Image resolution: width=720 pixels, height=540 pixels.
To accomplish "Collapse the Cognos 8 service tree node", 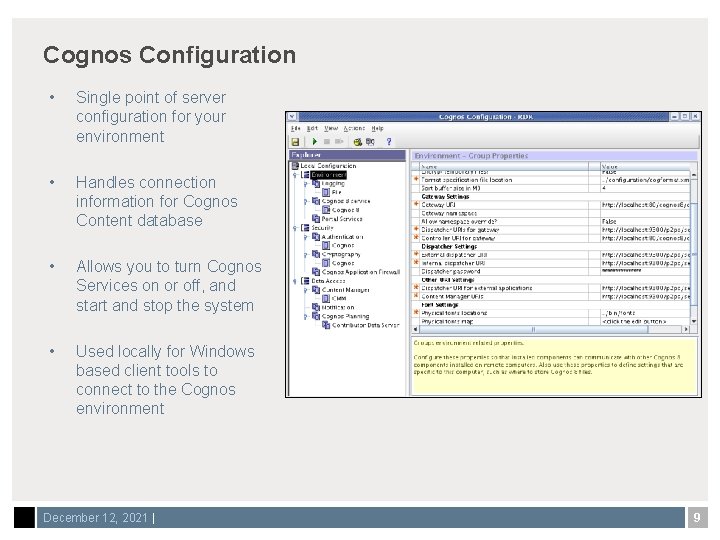I will coord(306,201).
